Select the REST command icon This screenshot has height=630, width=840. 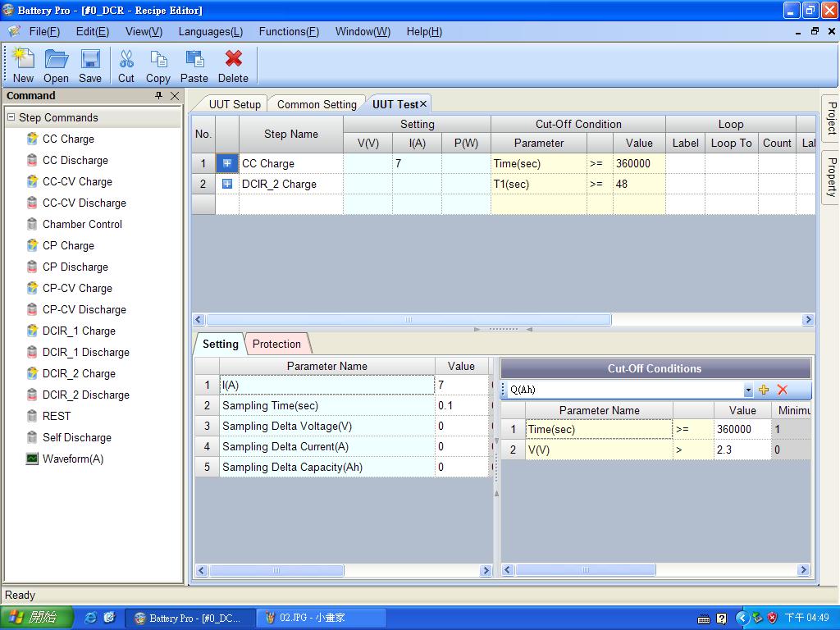pos(32,416)
